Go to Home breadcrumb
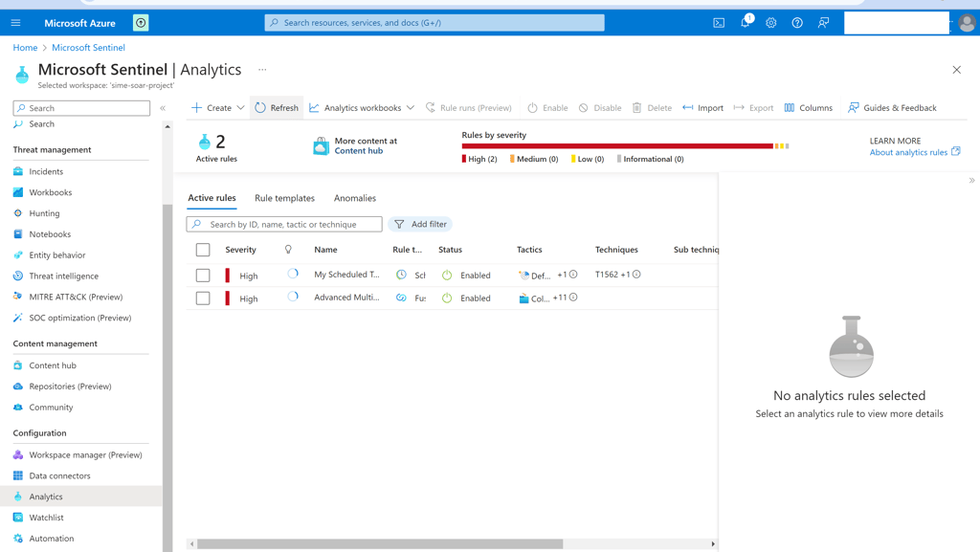The image size is (980, 552). [x=25, y=48]
